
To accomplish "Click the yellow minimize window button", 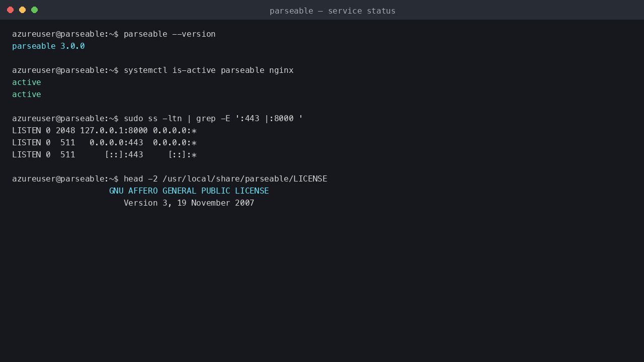I will tap(22, 10).
